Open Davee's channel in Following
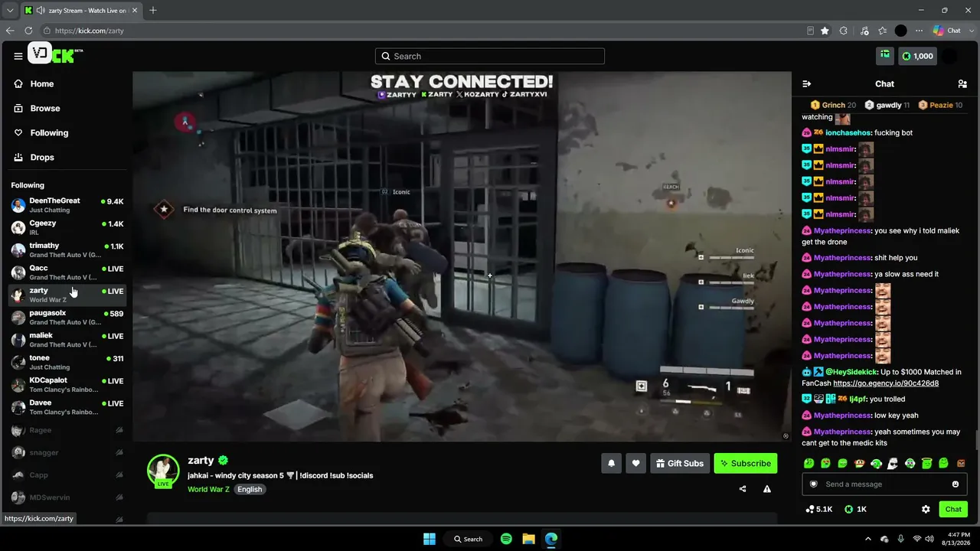This screenshot has height=551, width=980. [x=67, y=407]
